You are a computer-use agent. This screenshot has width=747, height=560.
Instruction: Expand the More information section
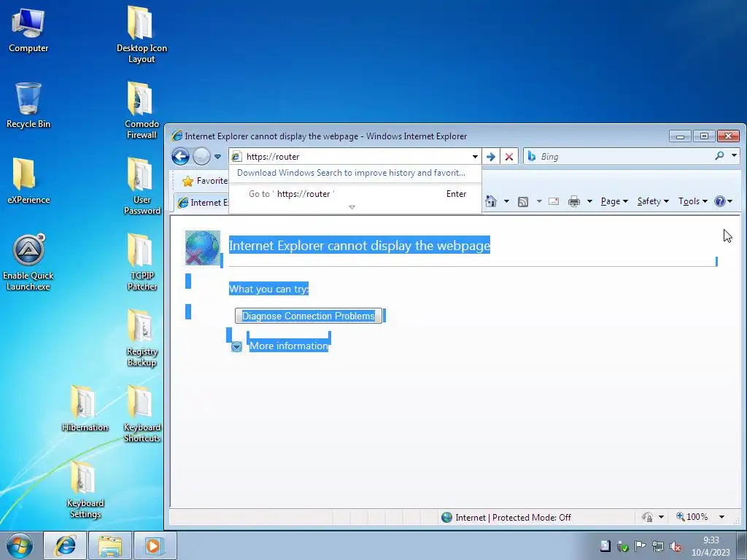pos(236,346)
